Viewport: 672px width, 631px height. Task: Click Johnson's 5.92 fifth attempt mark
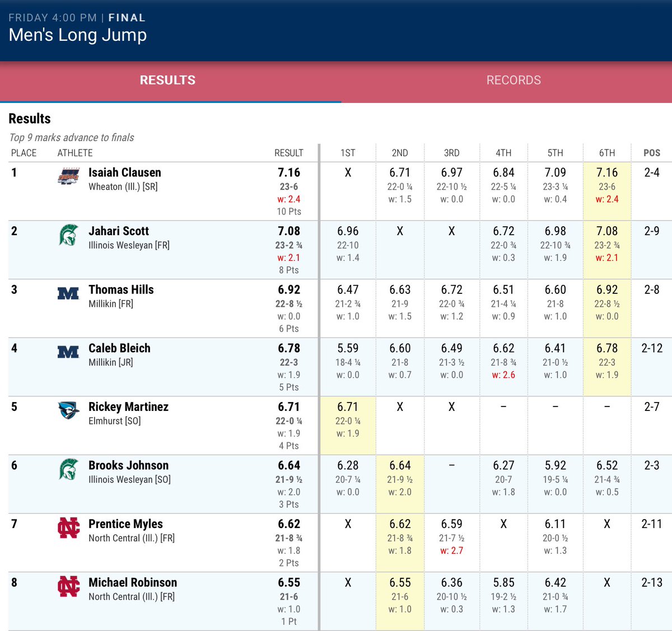pos(555,465)
